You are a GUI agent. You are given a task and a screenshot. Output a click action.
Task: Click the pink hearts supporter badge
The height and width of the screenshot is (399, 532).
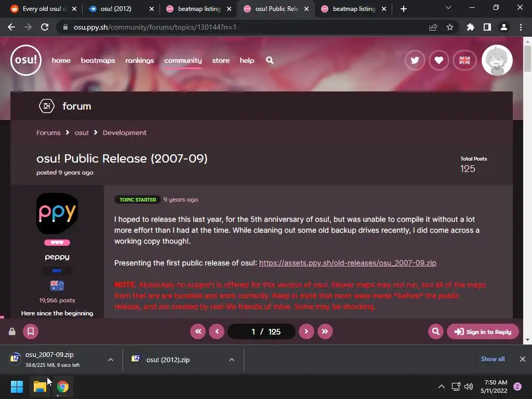57,243
